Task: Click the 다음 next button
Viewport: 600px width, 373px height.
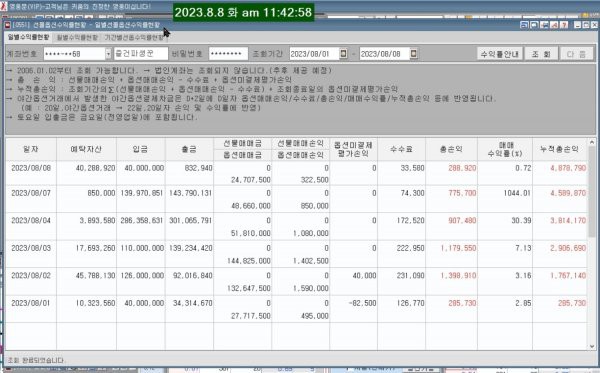Action: pos(577,54)
